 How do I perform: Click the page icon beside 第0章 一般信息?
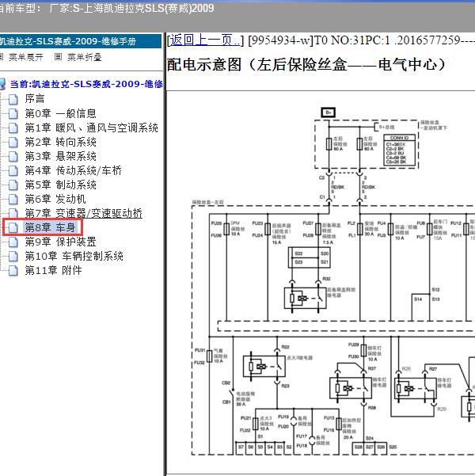pos(13,113)
